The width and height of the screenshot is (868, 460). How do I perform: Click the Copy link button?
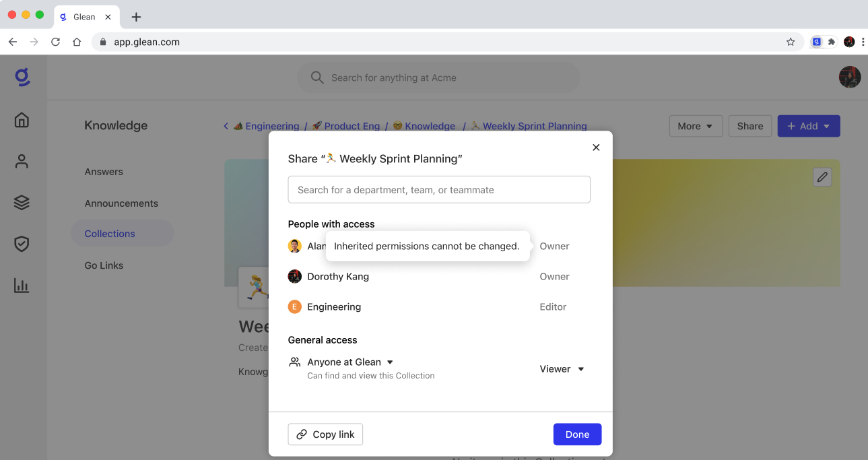(325, 434)
